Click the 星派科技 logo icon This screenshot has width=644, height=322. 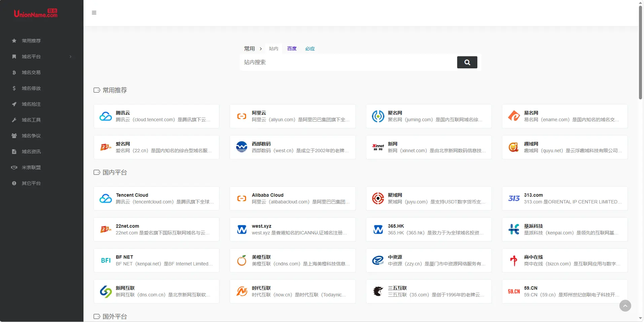tap(514, 229)
